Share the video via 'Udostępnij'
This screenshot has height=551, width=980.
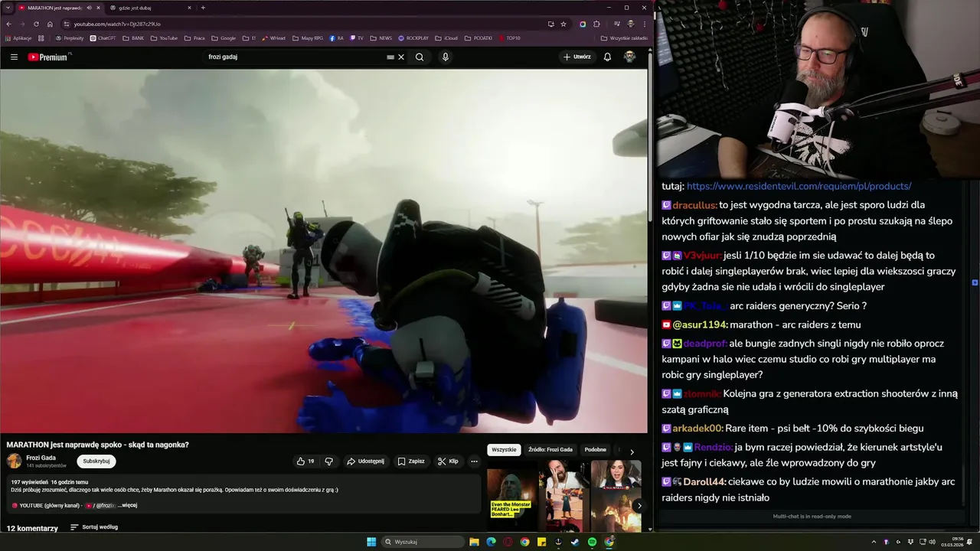pos(365,461)
